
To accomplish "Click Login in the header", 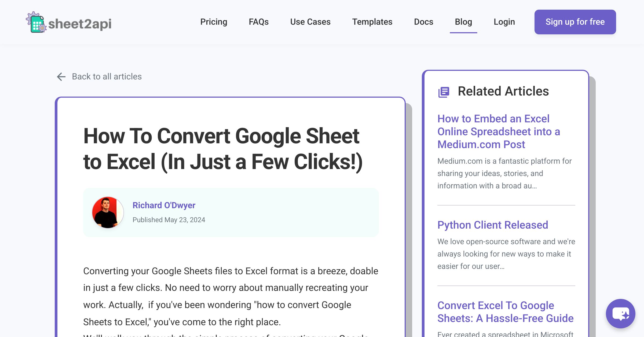I will (x=504, y=22).
